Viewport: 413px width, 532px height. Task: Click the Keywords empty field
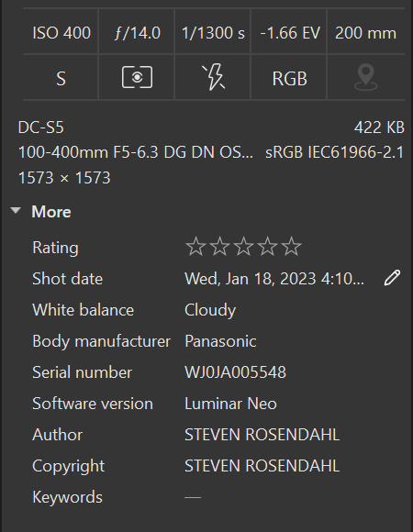[x=193, y=497]
